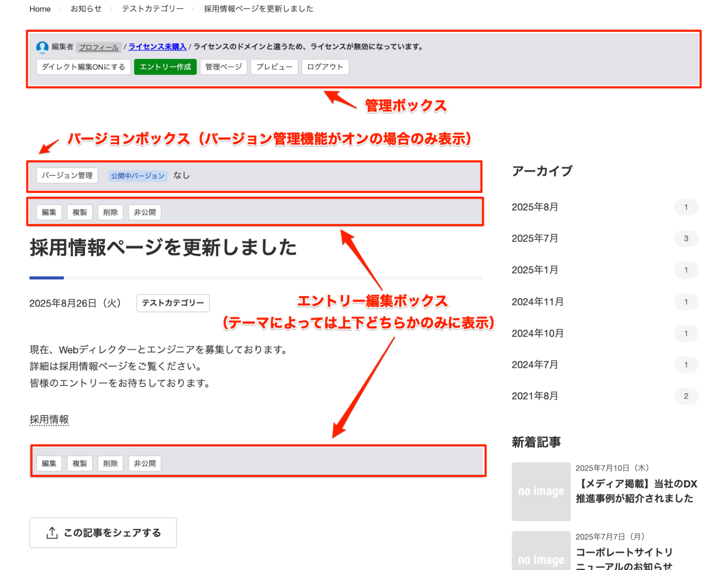Screen dimensions: 728x570
Task: Click the バージョン管理 button
Action: pyautogui.click(x=67, y=175)
